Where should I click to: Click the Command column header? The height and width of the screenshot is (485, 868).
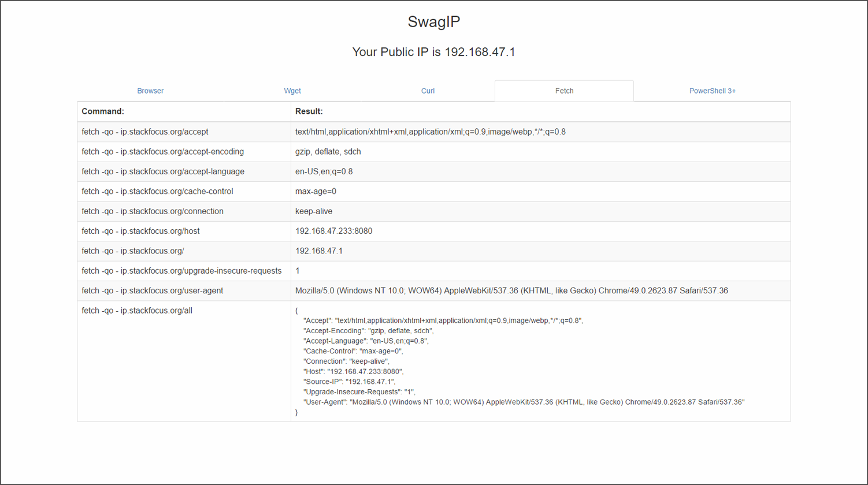click(x=103, y=111)
